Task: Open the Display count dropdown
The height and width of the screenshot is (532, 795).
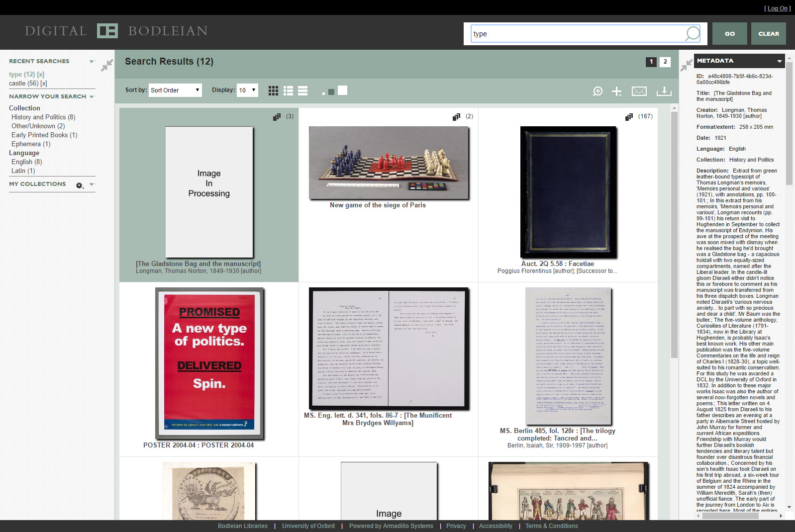Action: pyautogui.click(x=247, y=90)
